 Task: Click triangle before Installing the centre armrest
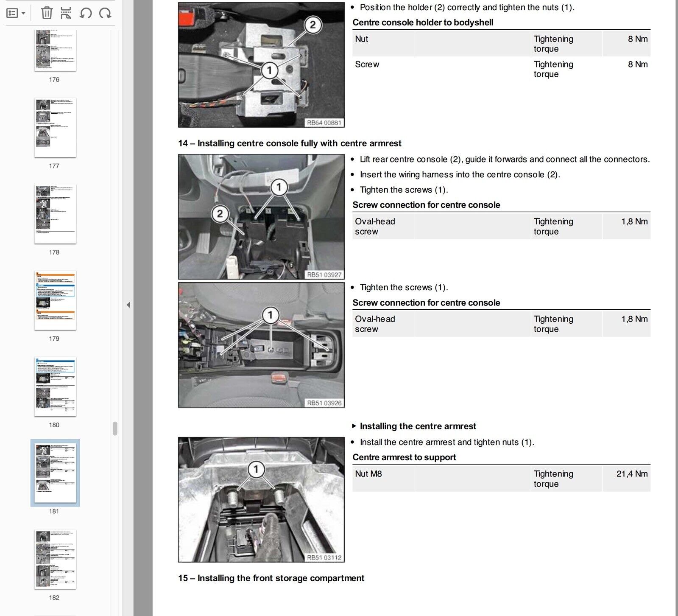click(354, 426)
